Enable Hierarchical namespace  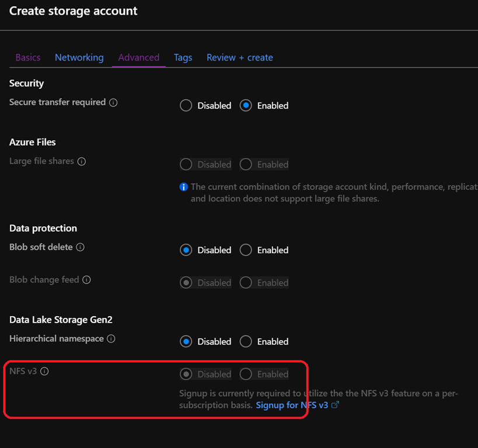[x=246, y=342]
